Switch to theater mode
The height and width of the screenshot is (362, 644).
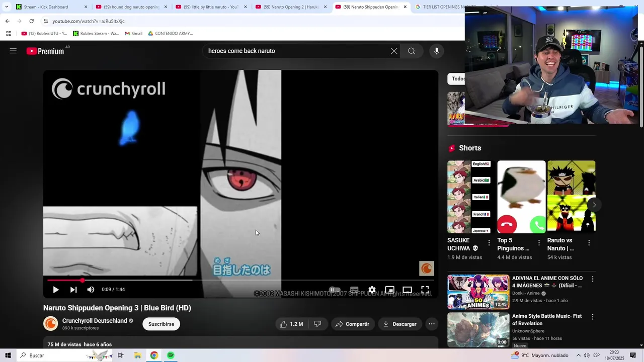[407, 290]
